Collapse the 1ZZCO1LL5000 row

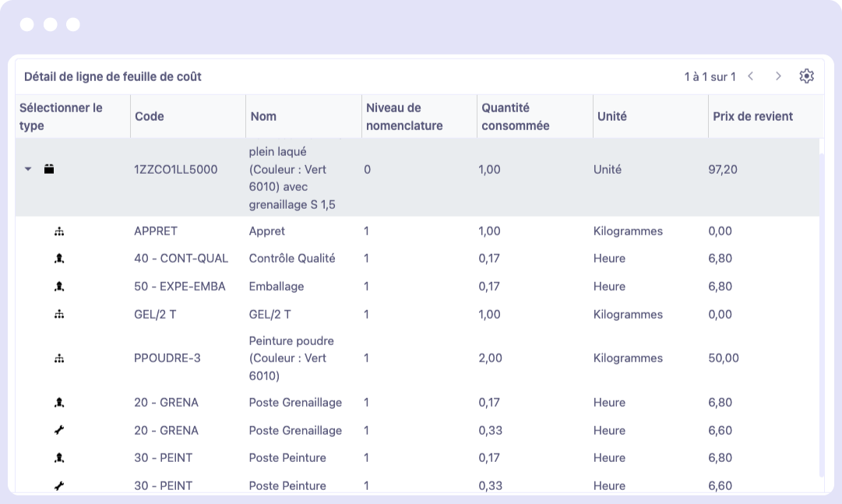click(29, 169)
